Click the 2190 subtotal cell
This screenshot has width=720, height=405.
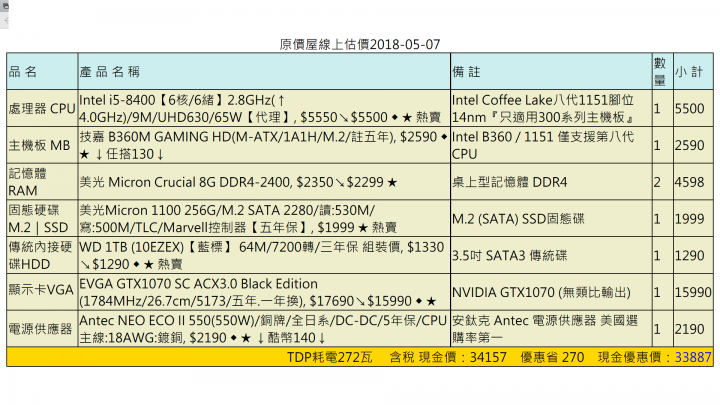click(x=693, y=329)
